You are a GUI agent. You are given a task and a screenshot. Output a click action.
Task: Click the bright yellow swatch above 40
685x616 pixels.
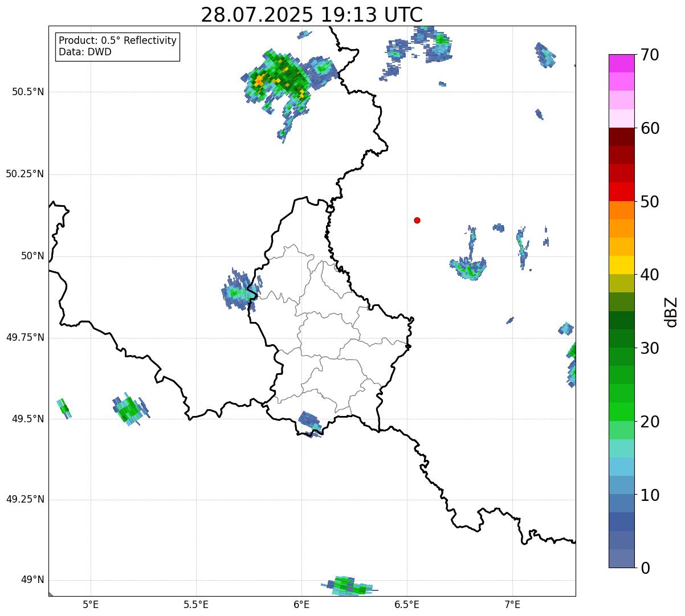point(622,265)
